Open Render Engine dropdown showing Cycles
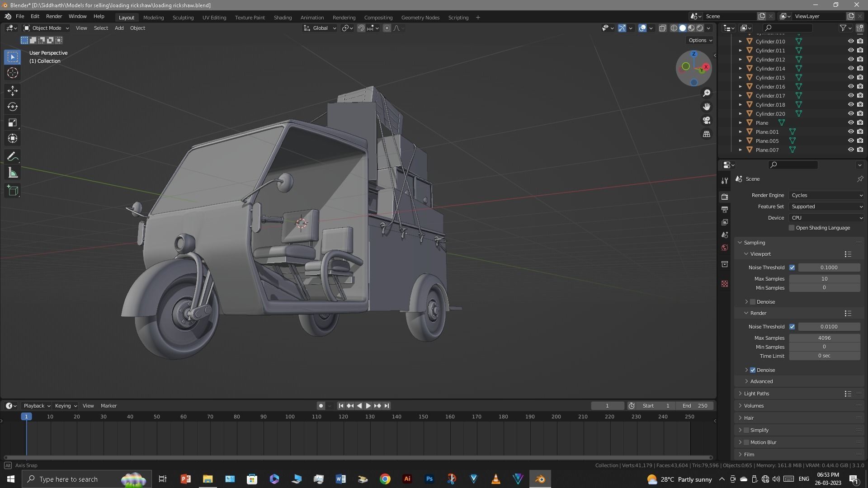 click(826, 195)
